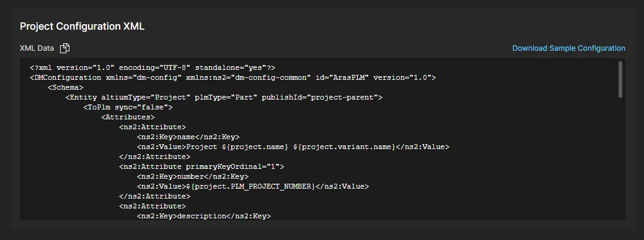Click the Schema opening tag
Image resolution: width=644 pixels, height=240 pixels.
pos(65,87)
